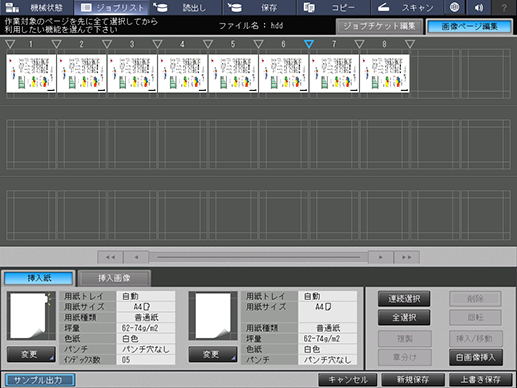517x388 pixels.
Task: Toggle insertion marker after page 8
Action: (410, 44)
